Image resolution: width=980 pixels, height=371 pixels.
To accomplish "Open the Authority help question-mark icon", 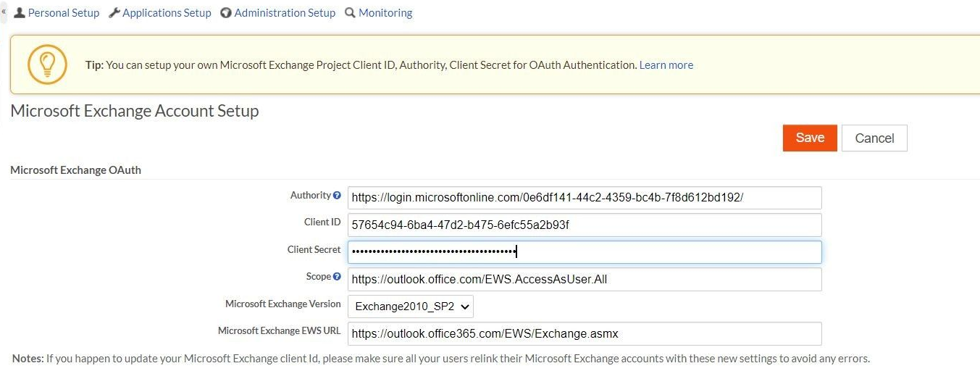I will point(337,196).
